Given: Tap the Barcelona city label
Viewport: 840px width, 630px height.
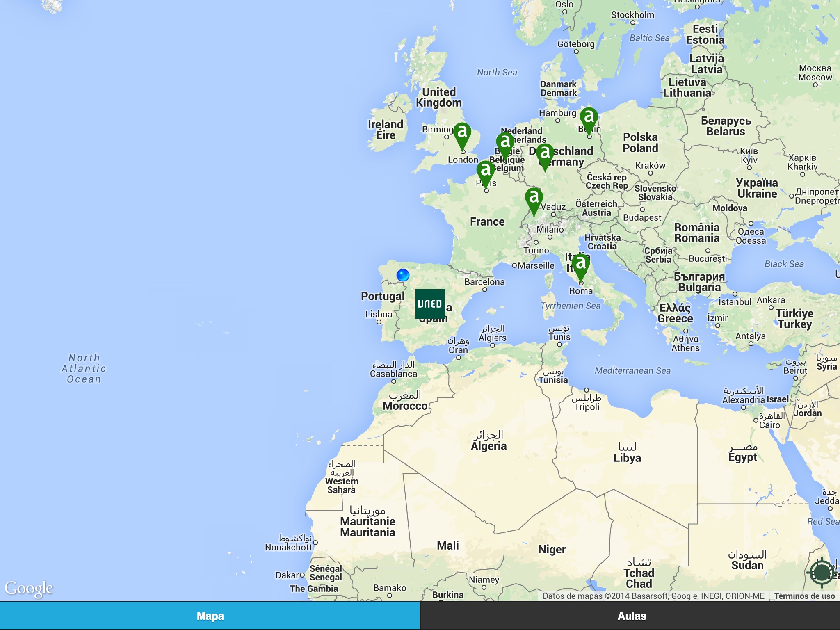Looking at the screenshot, I should coord(484,282).
